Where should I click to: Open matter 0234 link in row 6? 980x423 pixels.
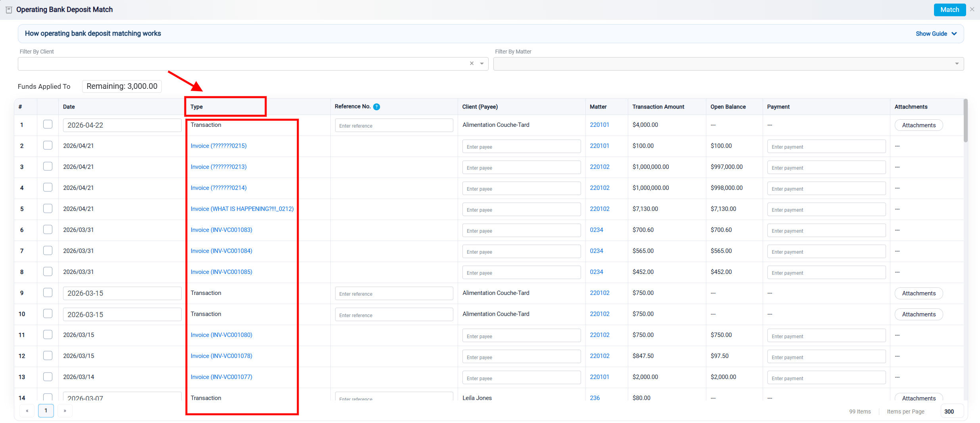coord(596,230)
